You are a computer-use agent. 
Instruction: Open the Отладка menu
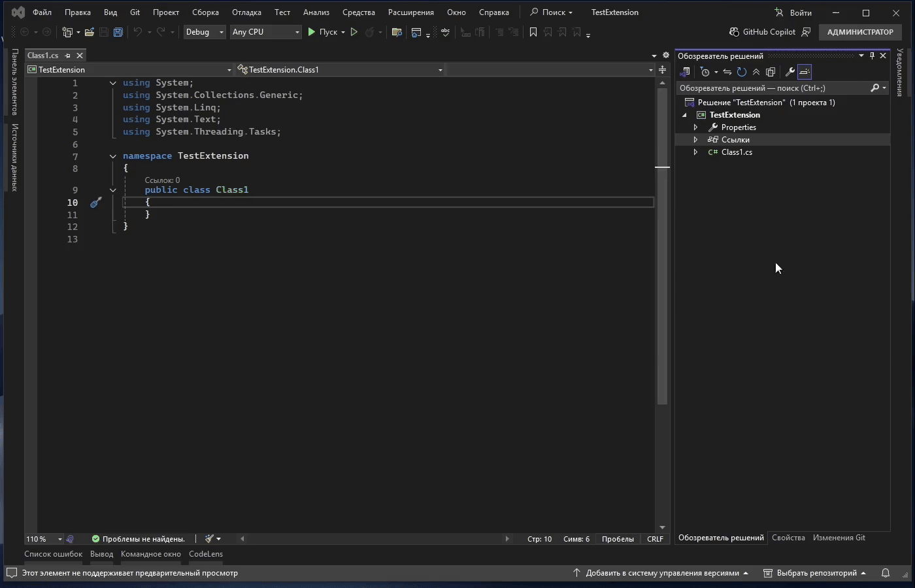pos(246,12)
